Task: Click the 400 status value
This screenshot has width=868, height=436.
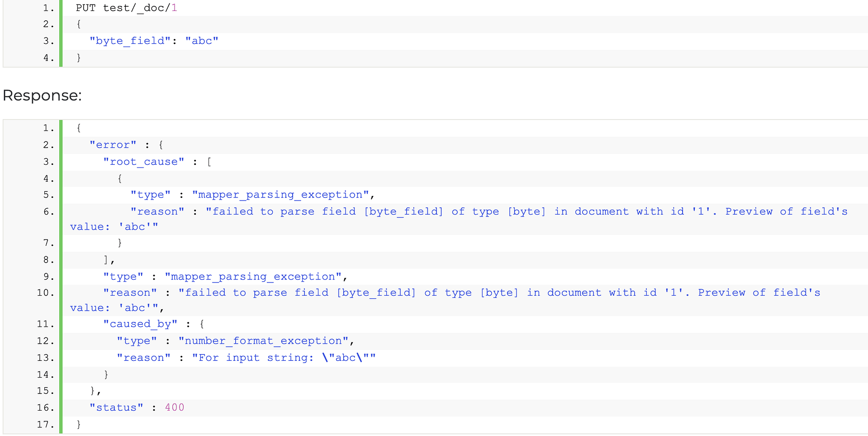Action: coord(175,407)
